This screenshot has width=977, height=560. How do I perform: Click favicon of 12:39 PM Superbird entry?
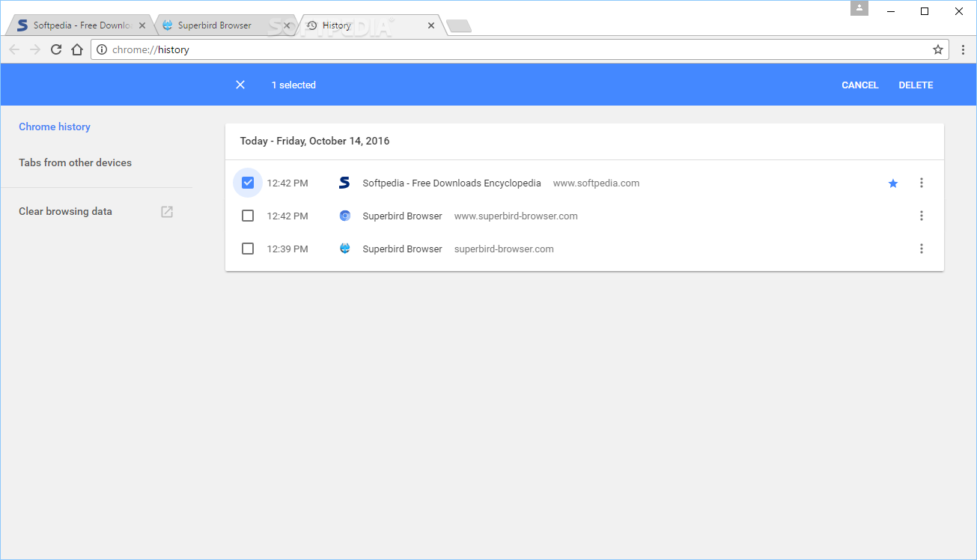tap(344, 249)
